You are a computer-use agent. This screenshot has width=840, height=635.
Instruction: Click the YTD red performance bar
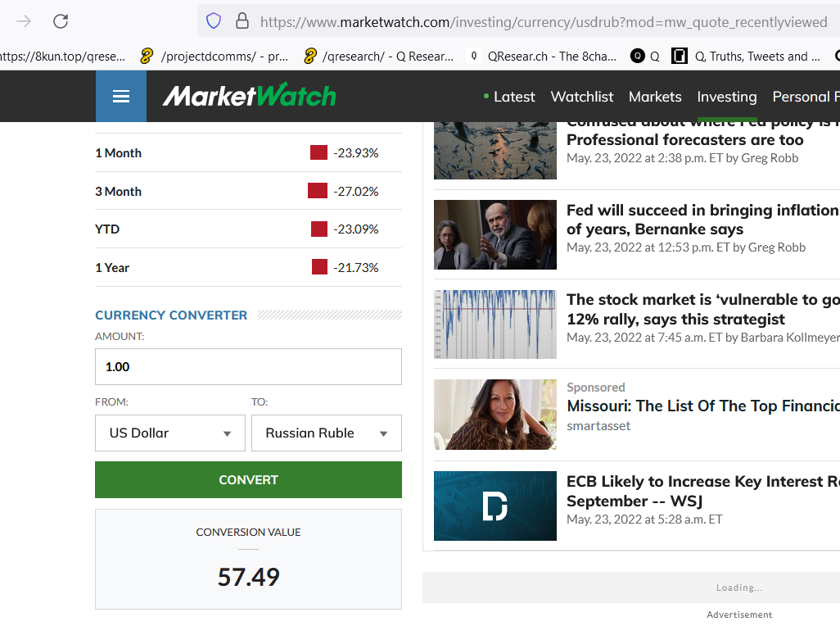coord(319,229)
